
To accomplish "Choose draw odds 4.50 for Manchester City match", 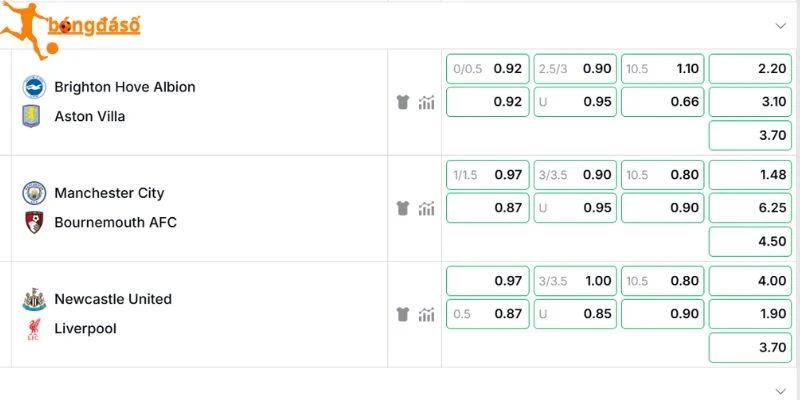I will [750, 241].
